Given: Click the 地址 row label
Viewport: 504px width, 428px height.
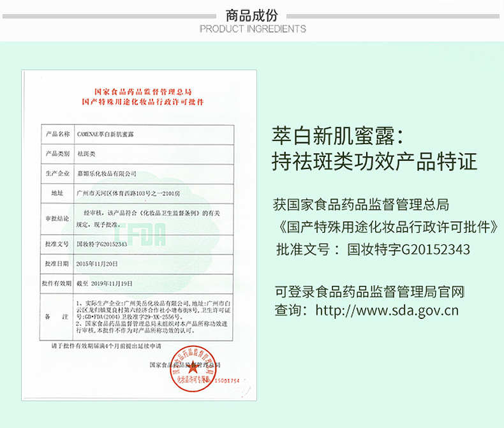Looking at the screenshot, I should click(57, 193).
